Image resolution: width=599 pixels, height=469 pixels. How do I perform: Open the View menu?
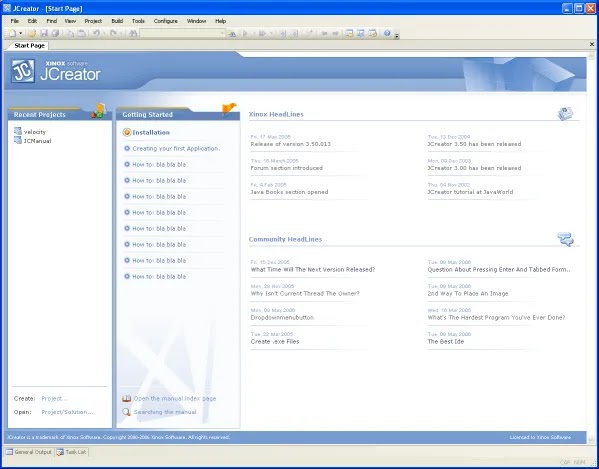(x=70, y=21)
